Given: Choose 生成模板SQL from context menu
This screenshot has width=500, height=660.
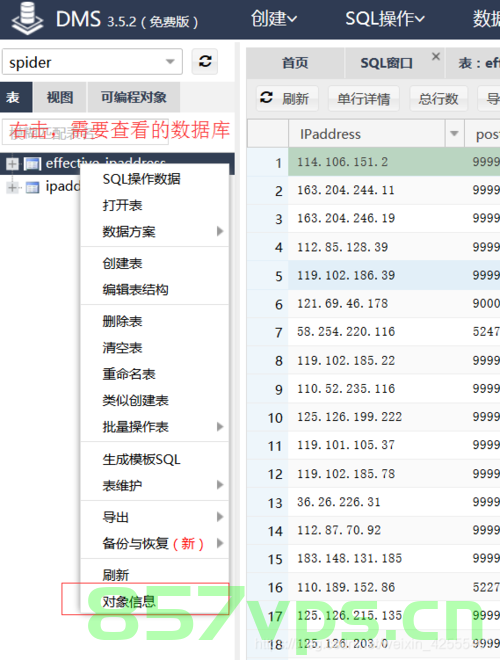Looking at the screenshot, I should point(155,459).
